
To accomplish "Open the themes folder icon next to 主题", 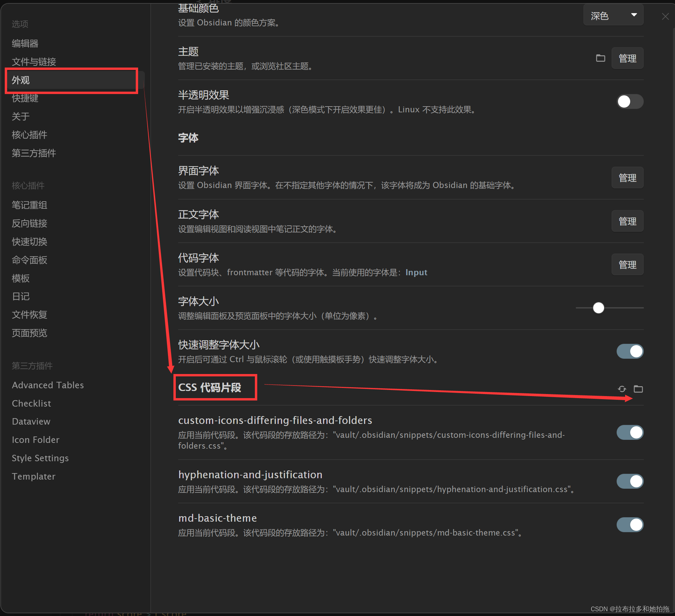I will (x=600, y=58).
